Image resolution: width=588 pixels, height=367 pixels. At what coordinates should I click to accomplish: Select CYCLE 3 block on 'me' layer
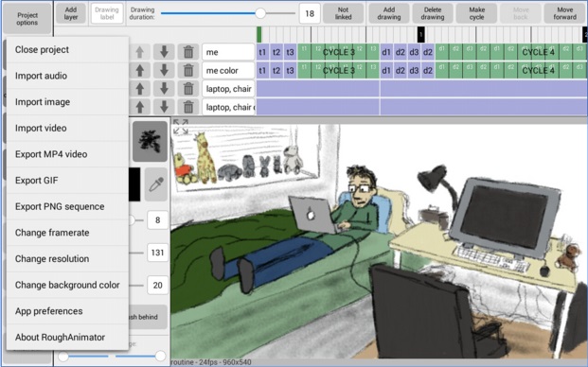tap(339, 52)
